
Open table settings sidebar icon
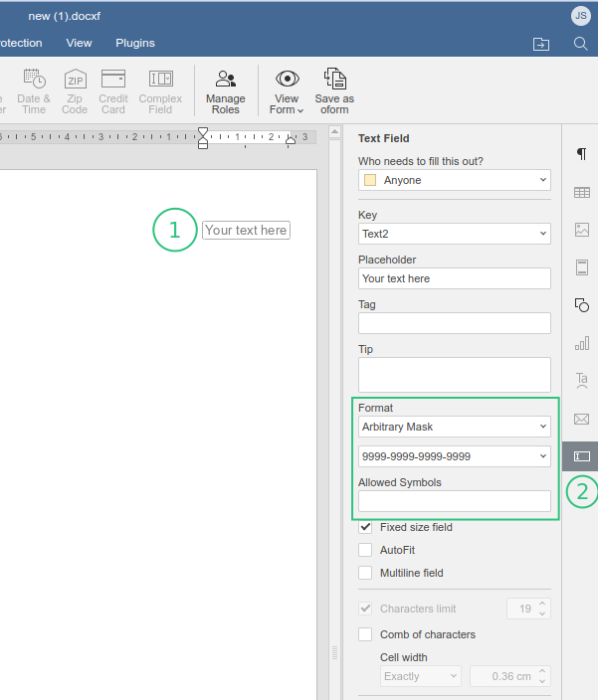[581, 192]
